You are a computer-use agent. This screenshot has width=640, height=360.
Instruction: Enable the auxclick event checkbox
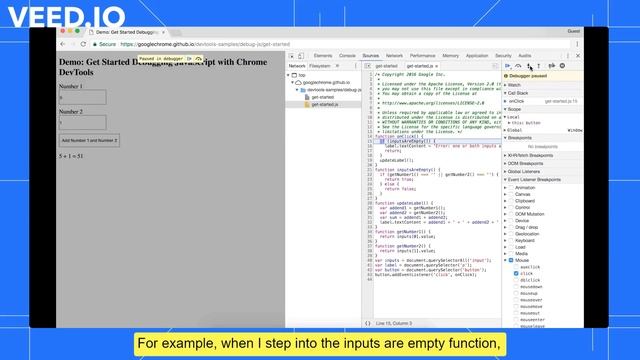[x=516, y=267]
